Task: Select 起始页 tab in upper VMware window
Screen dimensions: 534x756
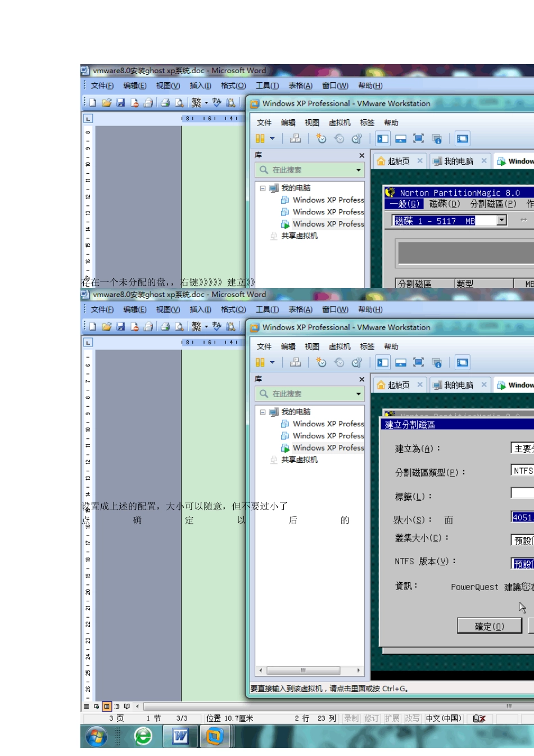Action: click(x=399, y=161)
